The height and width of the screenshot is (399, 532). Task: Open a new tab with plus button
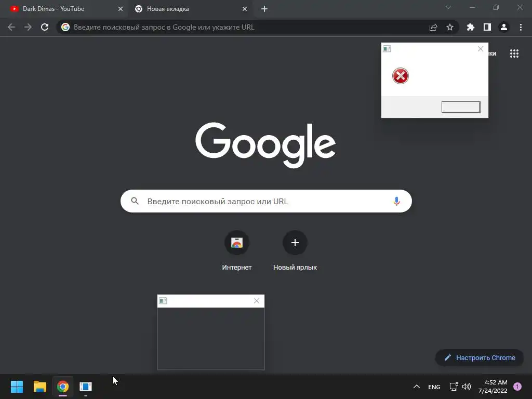[x=264, y=9]
